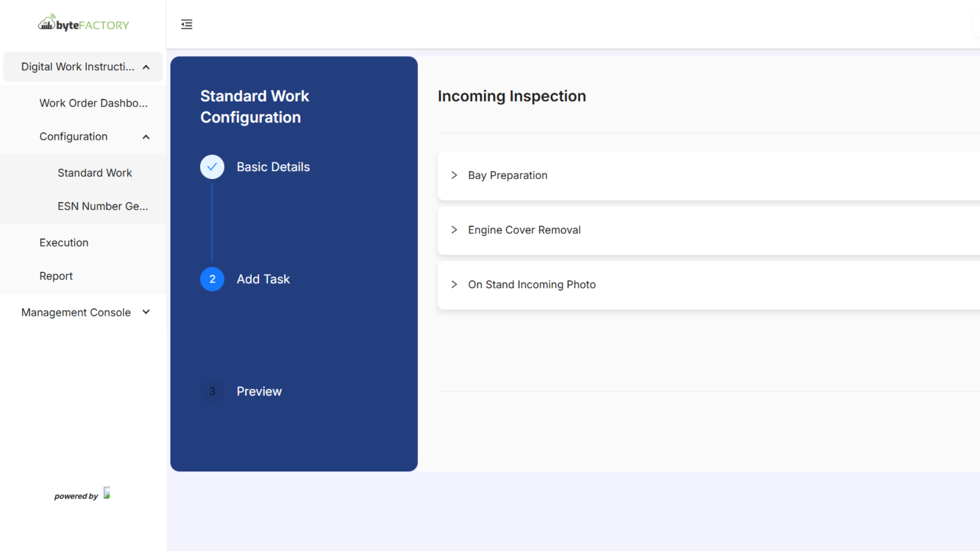Image resolution: width=980 pixels, height=551 pixels.
Task: Select the step 2 Add Task circle
Action: click(x=212, y=279)
